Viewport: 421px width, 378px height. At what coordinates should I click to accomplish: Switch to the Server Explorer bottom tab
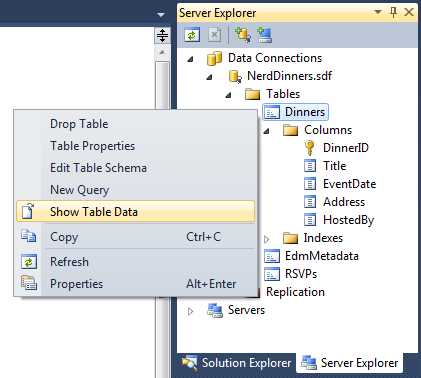(x=349, y=363)
